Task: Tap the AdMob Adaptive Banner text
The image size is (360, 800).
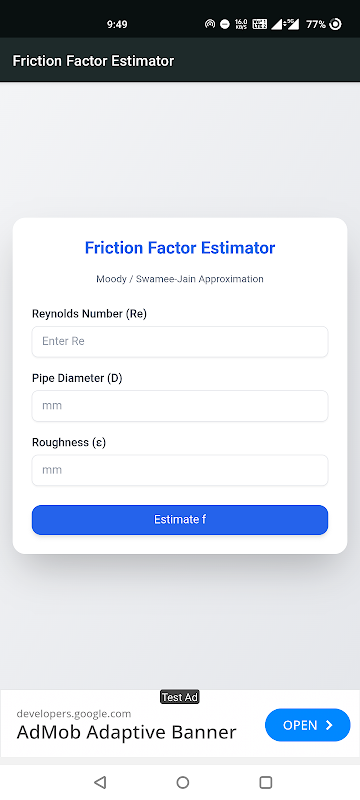Action: coord(126,732)
